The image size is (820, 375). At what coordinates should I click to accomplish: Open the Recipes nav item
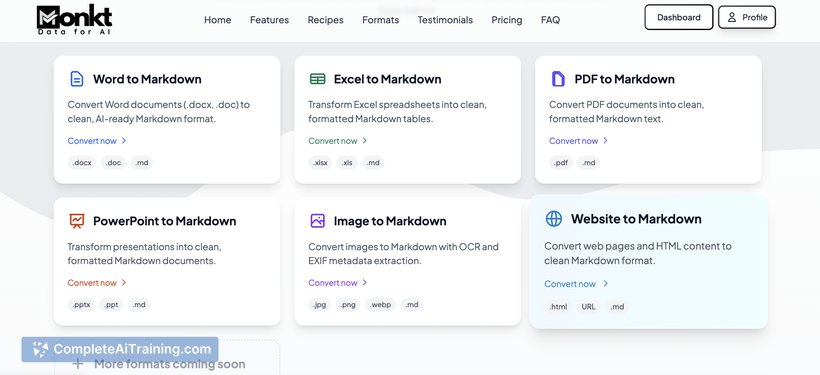pos(325,20)
